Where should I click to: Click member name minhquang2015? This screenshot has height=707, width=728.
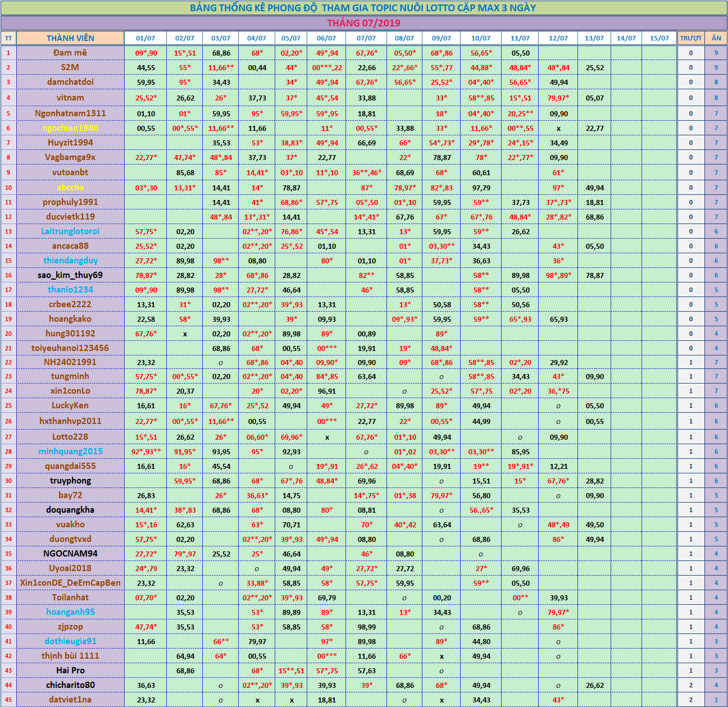(x=70, y=451)
